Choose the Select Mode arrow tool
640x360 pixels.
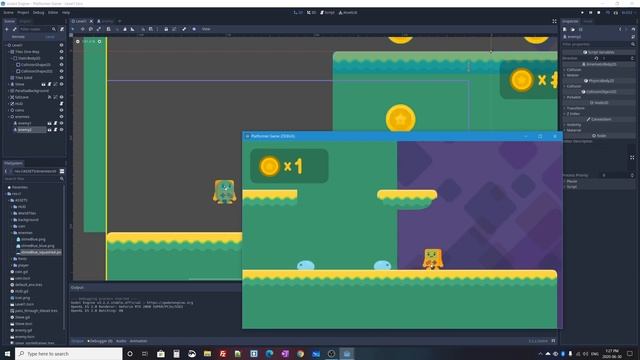click(73, 29)
